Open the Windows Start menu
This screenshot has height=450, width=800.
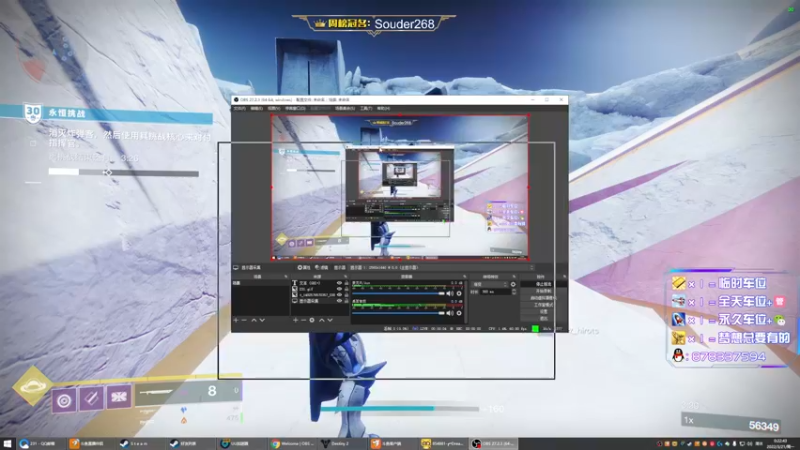(x=7, y=443)
